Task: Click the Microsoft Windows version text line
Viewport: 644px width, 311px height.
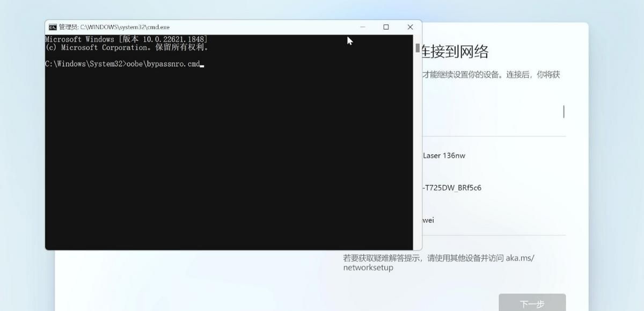Action: 126,39
